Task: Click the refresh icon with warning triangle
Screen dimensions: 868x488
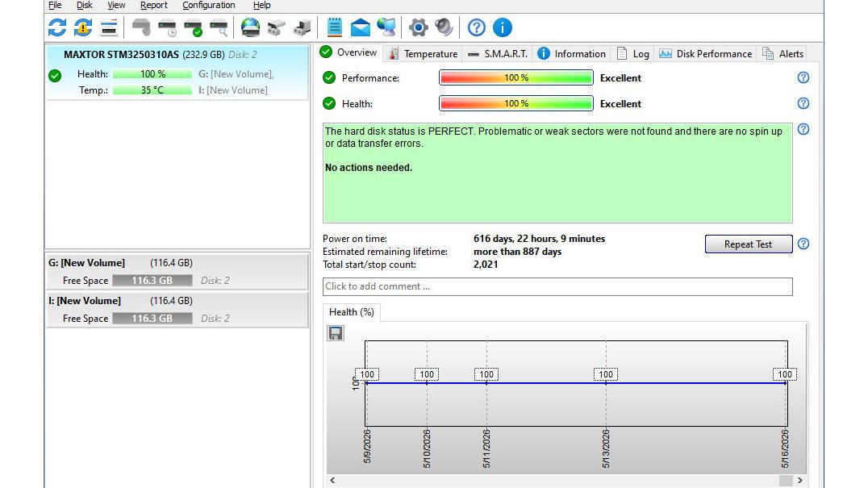Action: tap(83, 27)
